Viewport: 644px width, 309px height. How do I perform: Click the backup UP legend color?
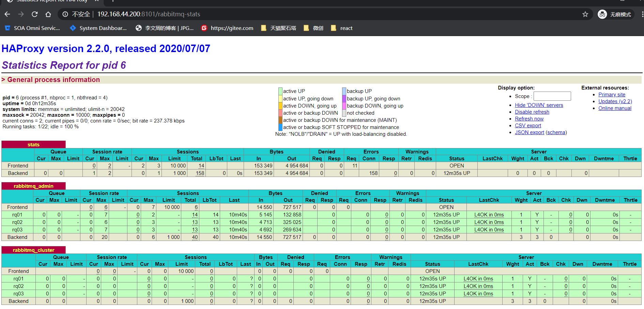pos(344,91)
